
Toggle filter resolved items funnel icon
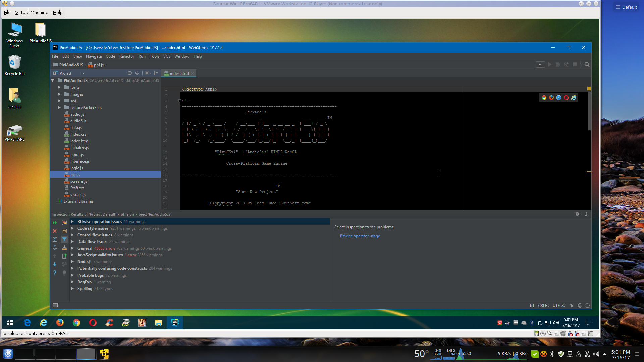coord(64,239)
